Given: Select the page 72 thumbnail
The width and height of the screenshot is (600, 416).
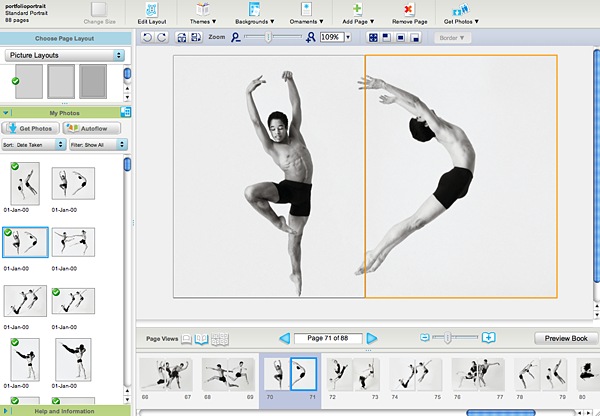Looking at the screenshot, I should point(338,374).
